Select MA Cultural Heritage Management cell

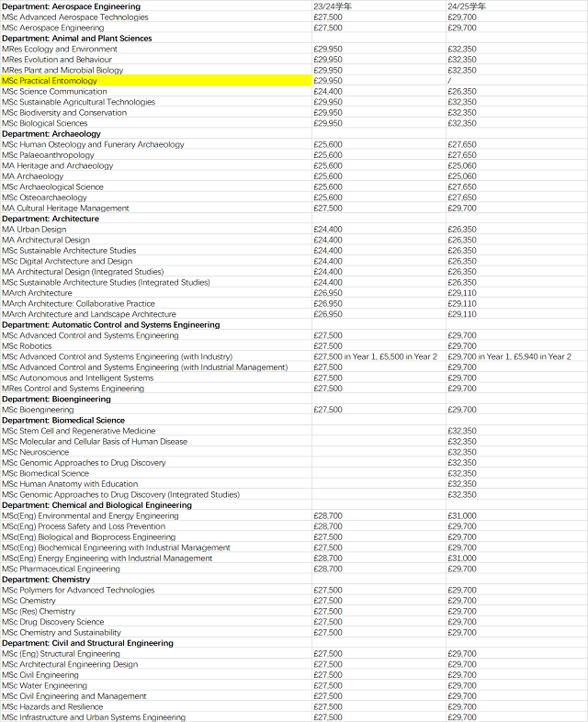(x=156, y=208)
